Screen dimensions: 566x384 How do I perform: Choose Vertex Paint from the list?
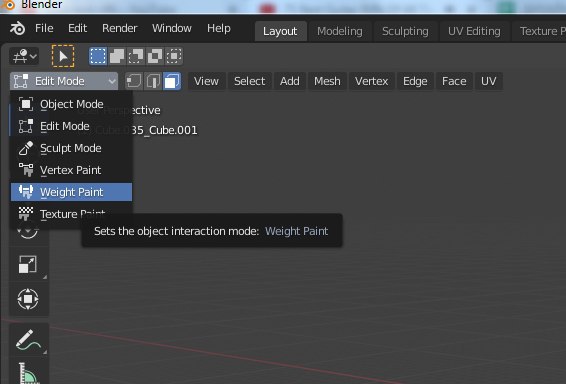click(71, 170)
